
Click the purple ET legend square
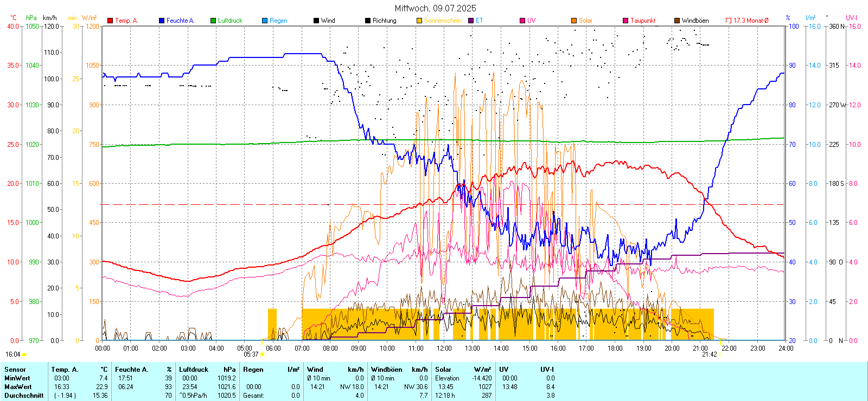pyautogui.click(x=471, y=21)
